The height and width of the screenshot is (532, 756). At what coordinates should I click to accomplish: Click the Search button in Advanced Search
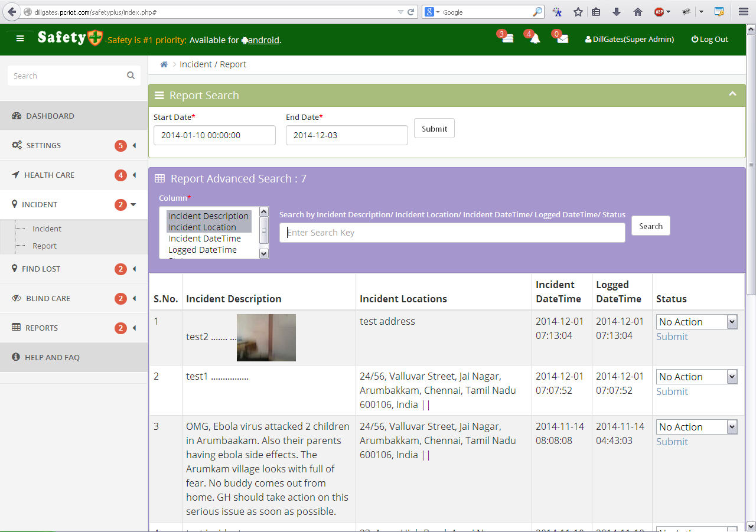tap(650, 226)
